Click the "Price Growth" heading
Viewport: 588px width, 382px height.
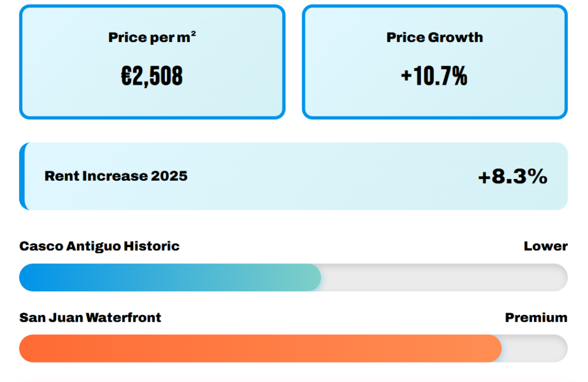click(434, 38)
